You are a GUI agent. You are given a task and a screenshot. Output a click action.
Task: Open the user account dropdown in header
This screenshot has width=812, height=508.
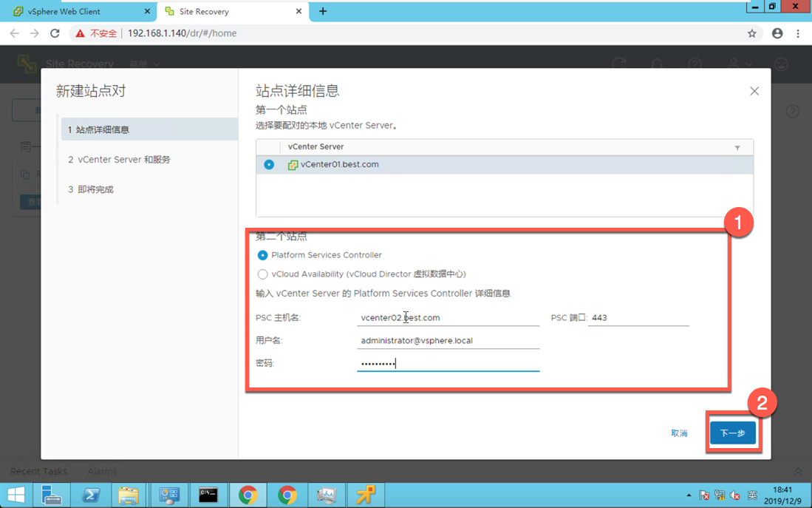pyautogui.click(x=740, y=64)
